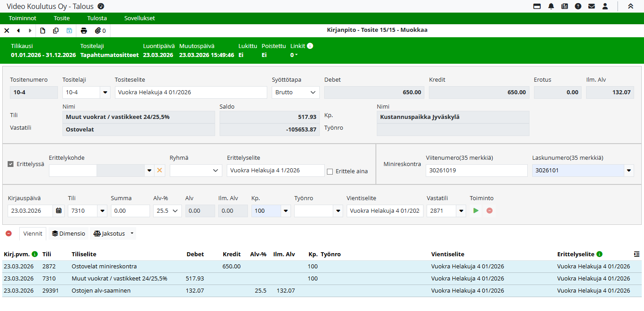Open notifications bell icon

point(551,6)
